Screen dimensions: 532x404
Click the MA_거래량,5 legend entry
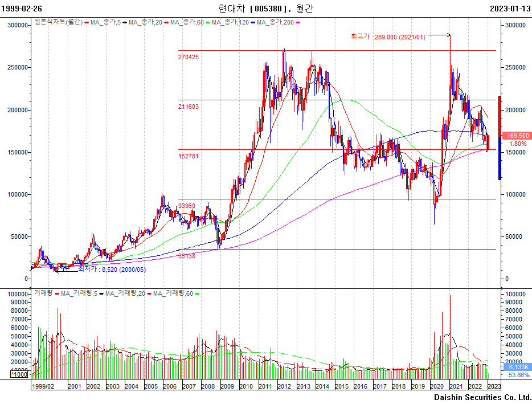click(79, 293)
